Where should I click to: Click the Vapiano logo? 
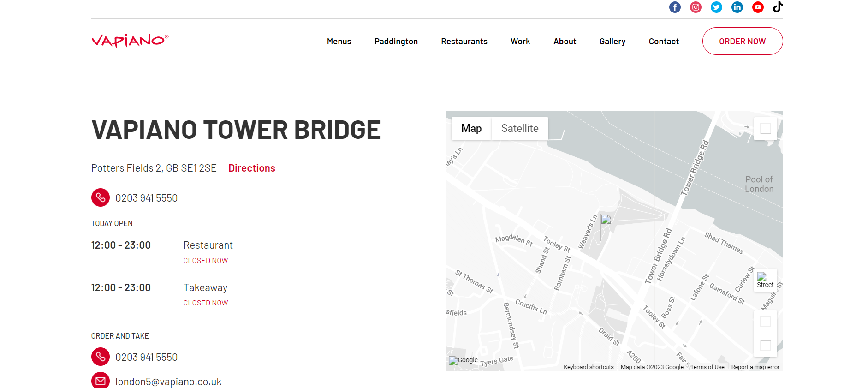(x=130, y=41)
